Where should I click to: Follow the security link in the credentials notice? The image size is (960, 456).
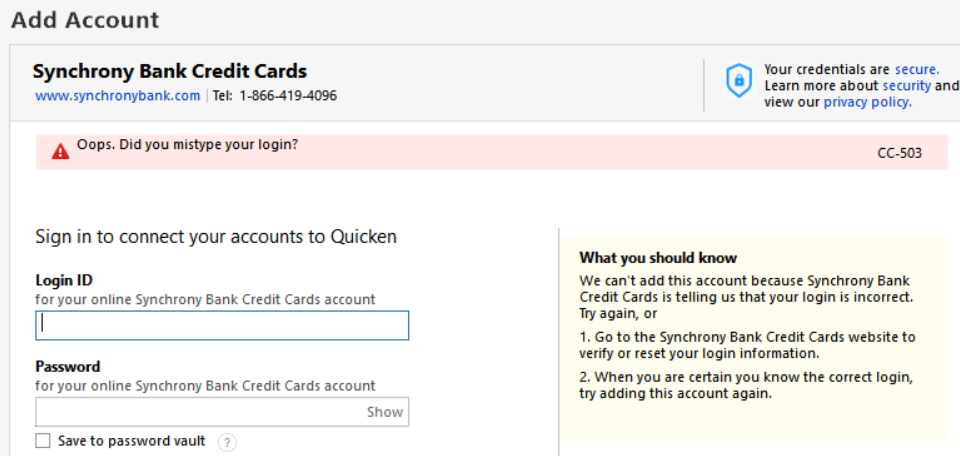point(906,86)
